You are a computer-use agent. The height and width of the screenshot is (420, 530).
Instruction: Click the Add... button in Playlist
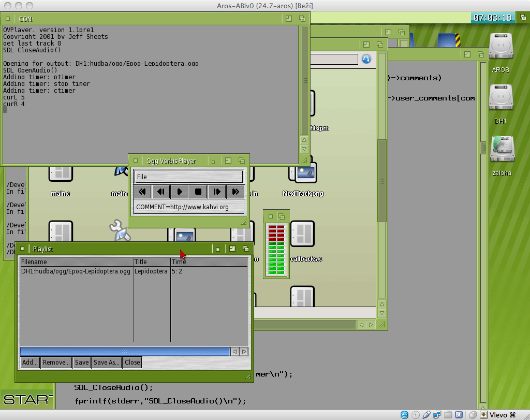click(x=30, y=363)
